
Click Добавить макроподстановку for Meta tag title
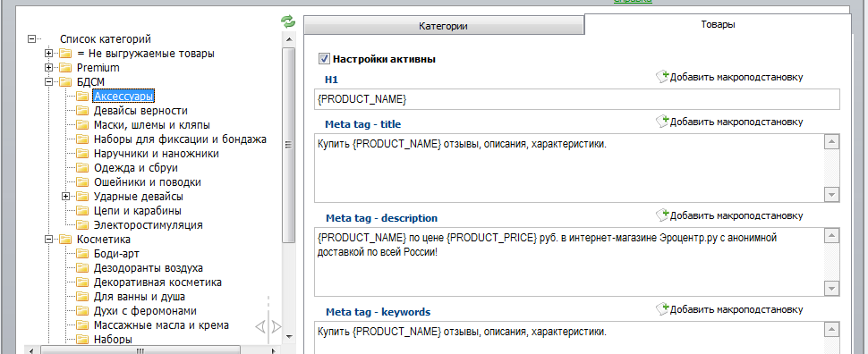pyautogui.click(x=736, y=122)
